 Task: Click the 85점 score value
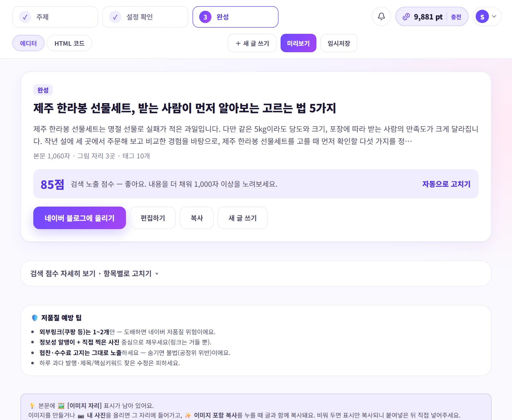pyautogui.click(x=52, y=184)
